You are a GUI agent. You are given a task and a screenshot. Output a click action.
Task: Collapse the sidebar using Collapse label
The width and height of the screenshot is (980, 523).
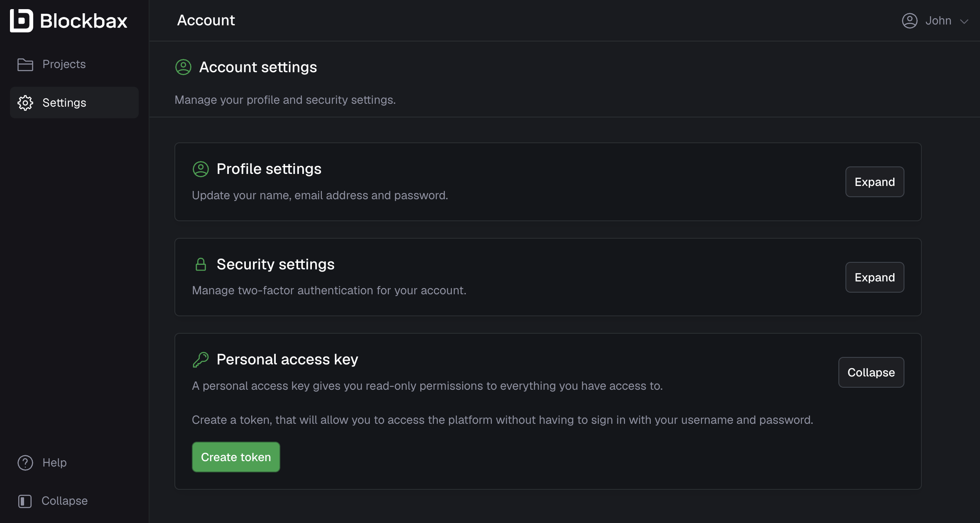[65, 501]
